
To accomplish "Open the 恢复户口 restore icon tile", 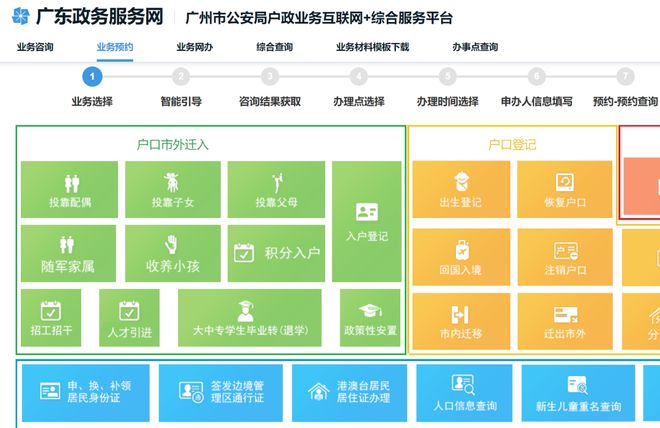I will (564, 189).
